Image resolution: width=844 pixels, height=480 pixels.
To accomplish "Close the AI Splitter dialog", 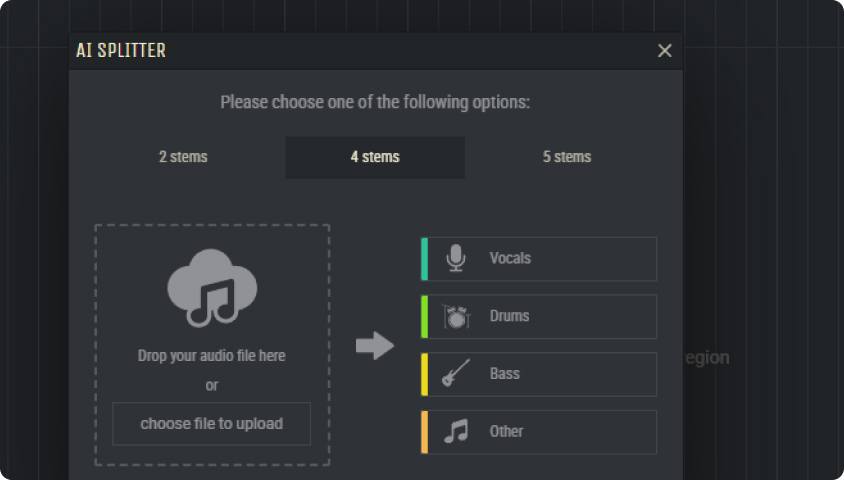I will tap(665, 51).
